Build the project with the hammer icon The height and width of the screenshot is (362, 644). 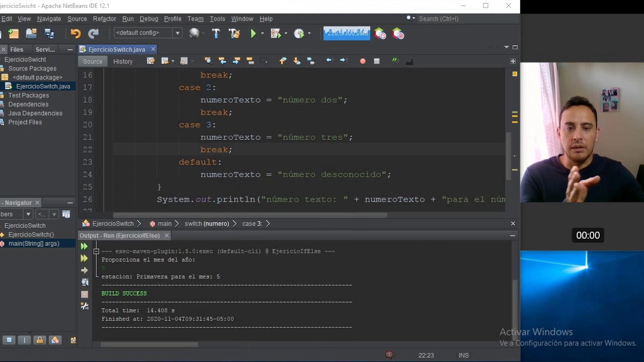[x=216, y=34]
